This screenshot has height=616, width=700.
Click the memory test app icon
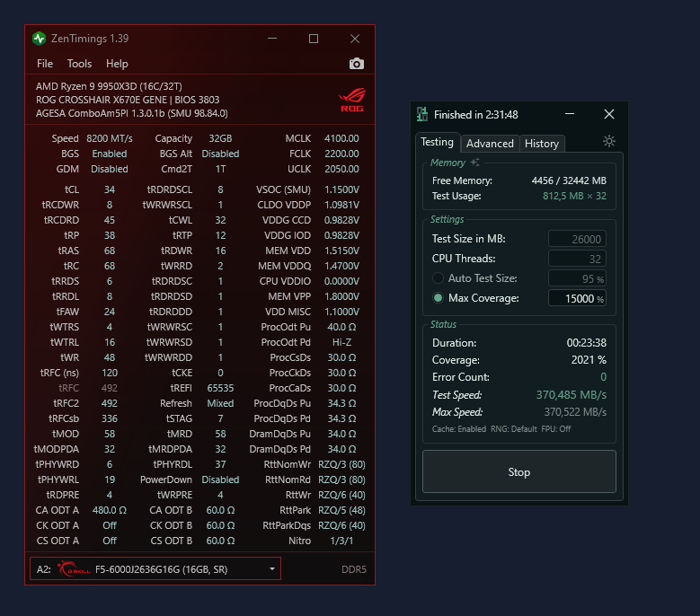tap(421, 114)
